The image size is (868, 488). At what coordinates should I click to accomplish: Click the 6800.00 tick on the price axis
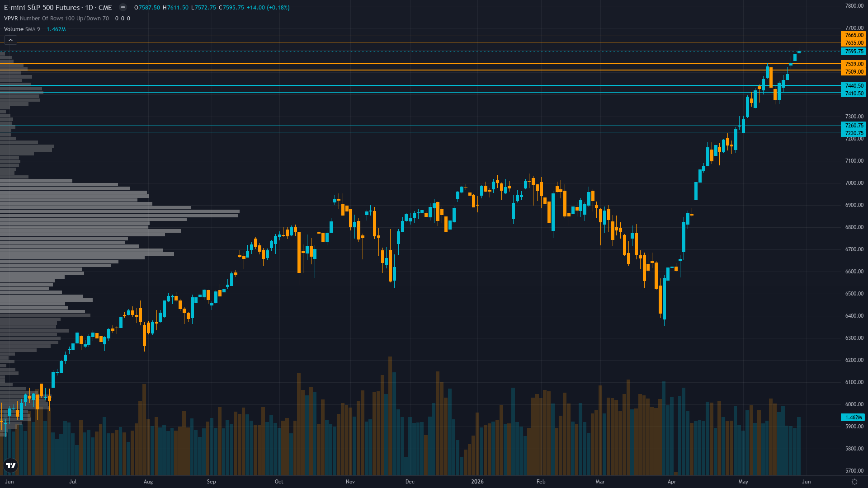click(x=854, y=227)
